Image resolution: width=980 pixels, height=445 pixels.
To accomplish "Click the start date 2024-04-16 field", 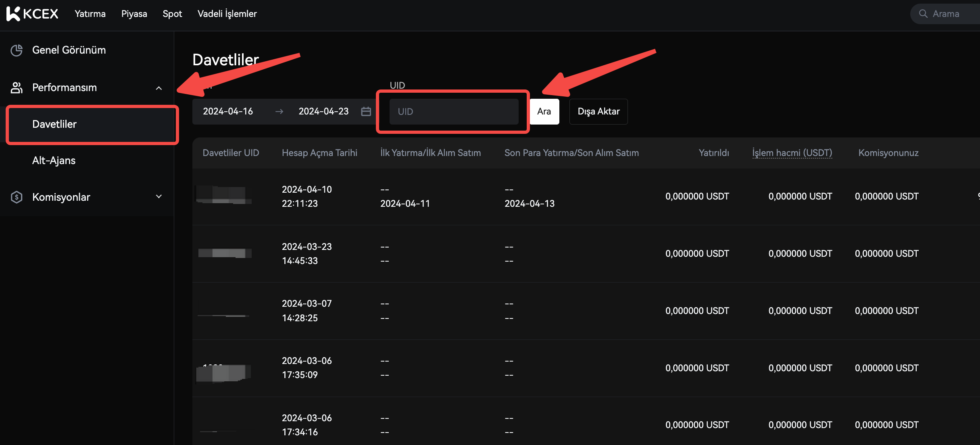I will [x=228, y=112].
